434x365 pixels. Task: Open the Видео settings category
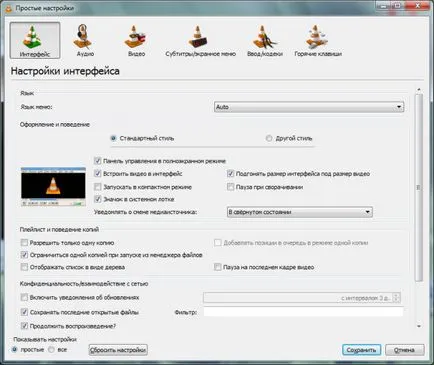(136, 40)
